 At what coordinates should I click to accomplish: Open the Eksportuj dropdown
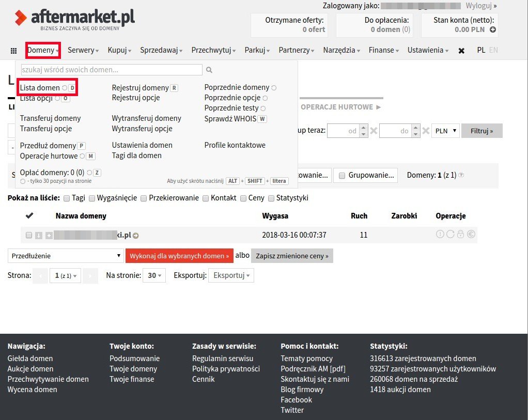coord(231,275)
